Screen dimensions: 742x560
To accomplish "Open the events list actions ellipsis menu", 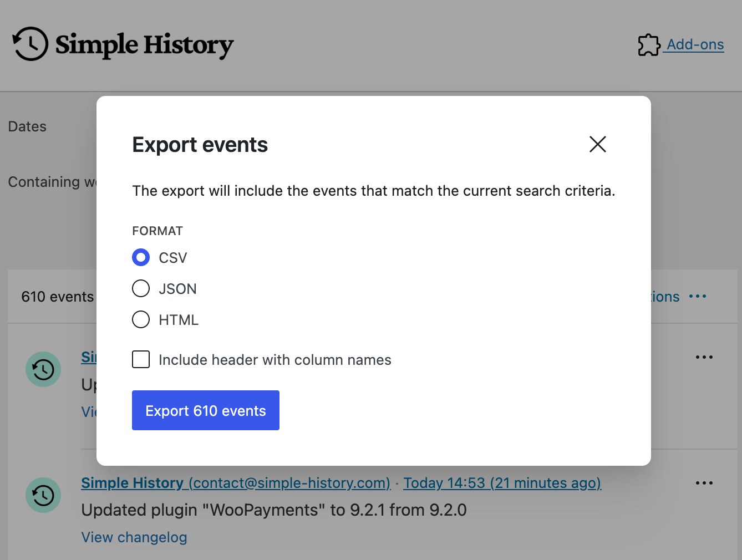I will 697,296.
